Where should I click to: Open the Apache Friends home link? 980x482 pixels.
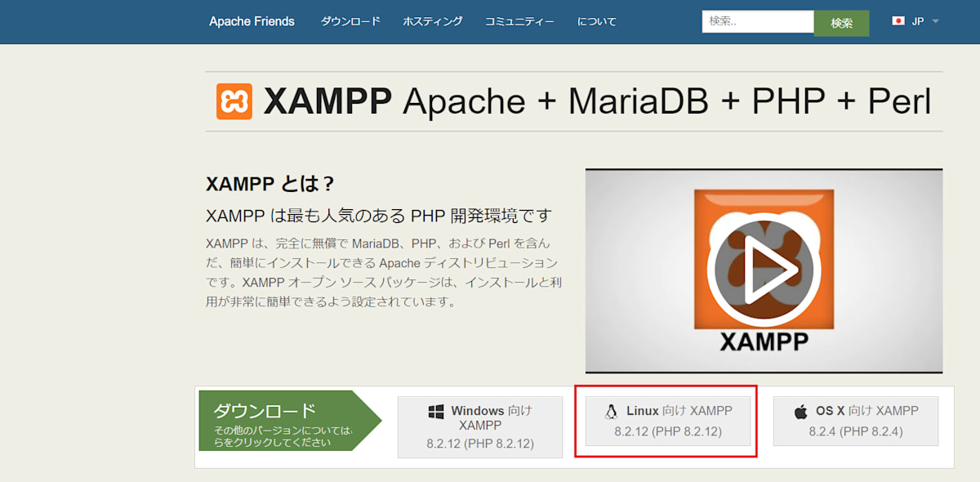(x=252, y=21)
